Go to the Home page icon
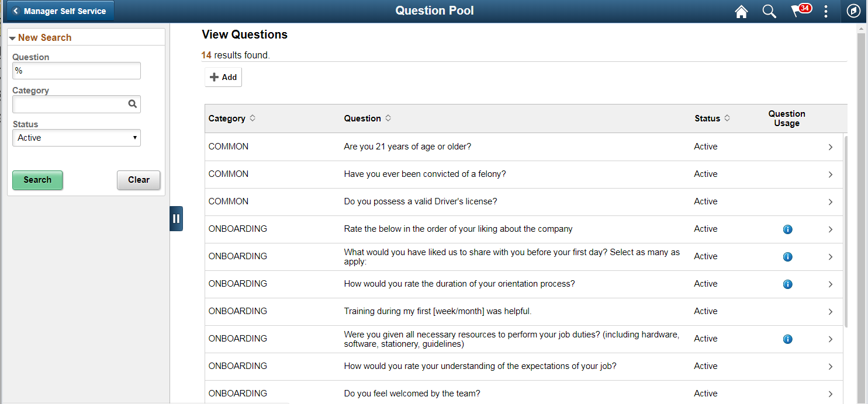Image resolution: width=868 pixels, height=404 pixels. click(741, 12)
